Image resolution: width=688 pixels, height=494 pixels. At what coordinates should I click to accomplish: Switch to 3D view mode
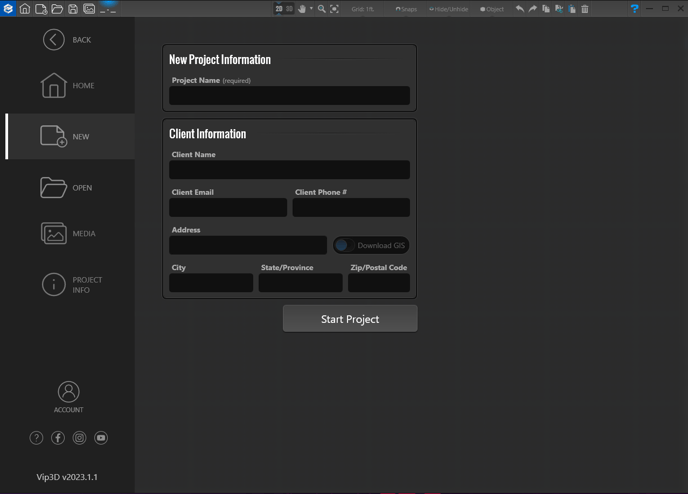pos(289,9)
